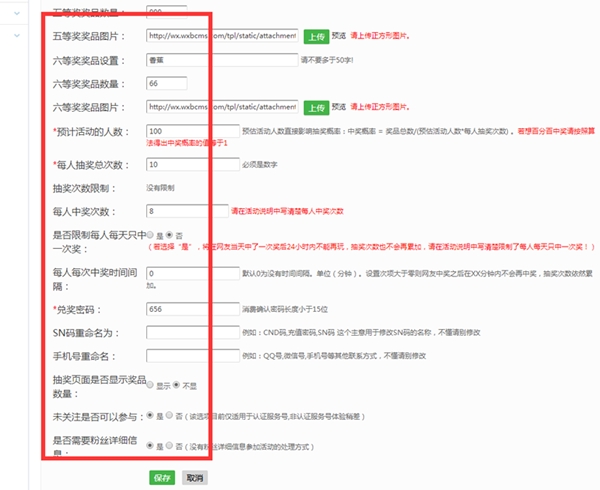Click the 取消 button
600x490 pixels.
click(x=195, y=477)
